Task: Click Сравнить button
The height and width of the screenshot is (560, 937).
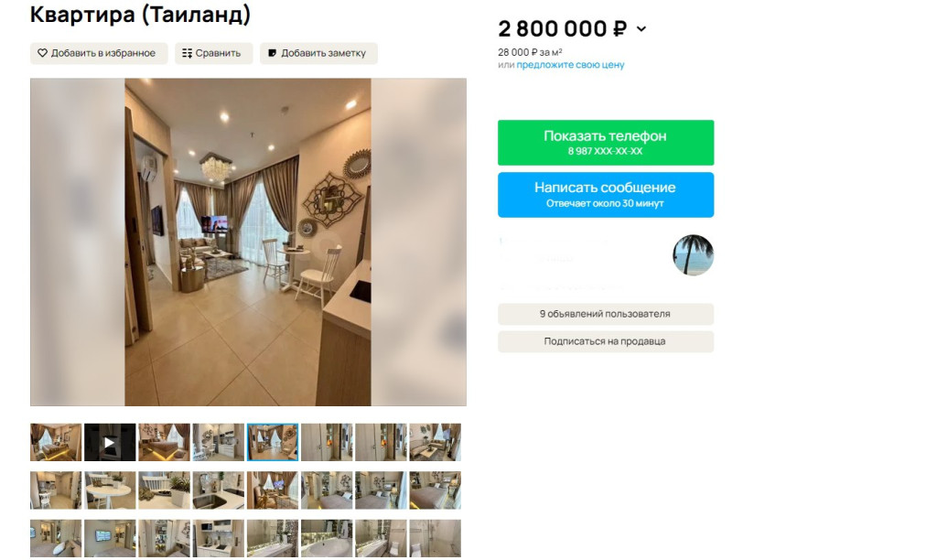Action: pyautogui.click(x=213, y=53)
